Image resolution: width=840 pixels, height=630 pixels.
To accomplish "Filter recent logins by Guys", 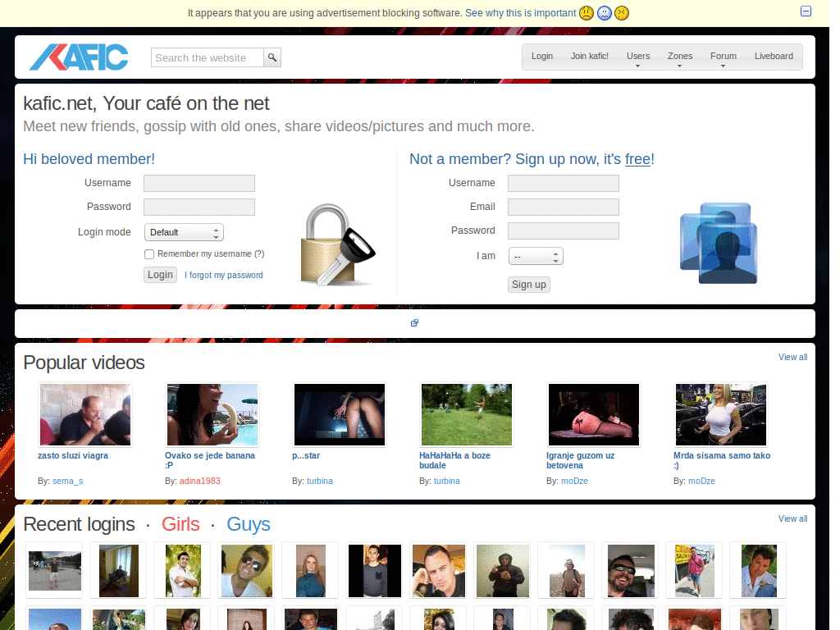I will 249,524.
